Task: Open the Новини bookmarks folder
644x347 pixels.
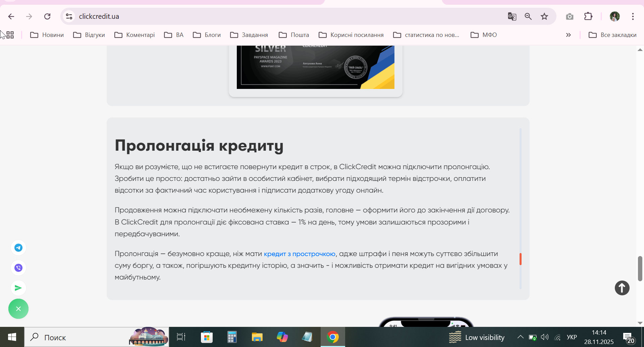Action: [x=47, y=35]
